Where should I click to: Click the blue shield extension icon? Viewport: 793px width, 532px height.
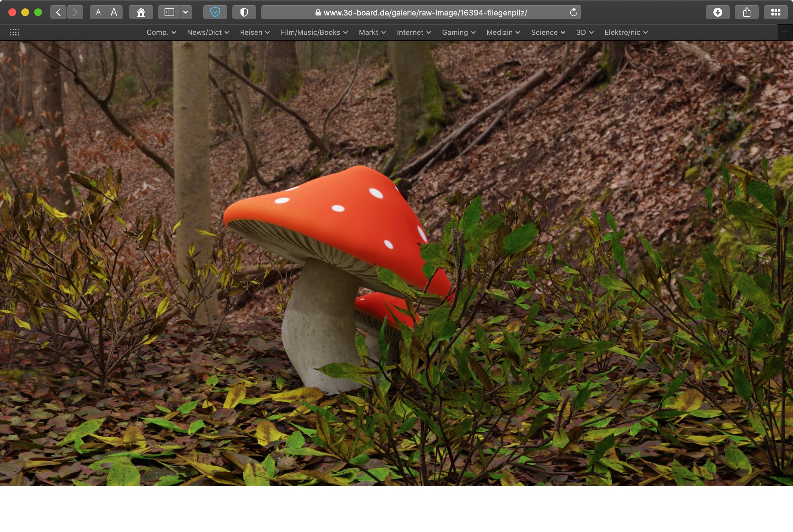tap(215, 13)
